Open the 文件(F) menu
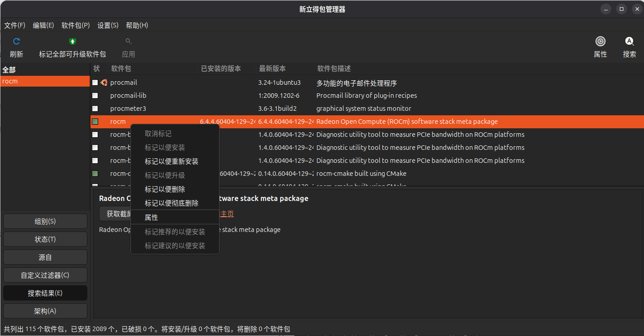The width and height of the screenshot is (644, 336). 15,26
